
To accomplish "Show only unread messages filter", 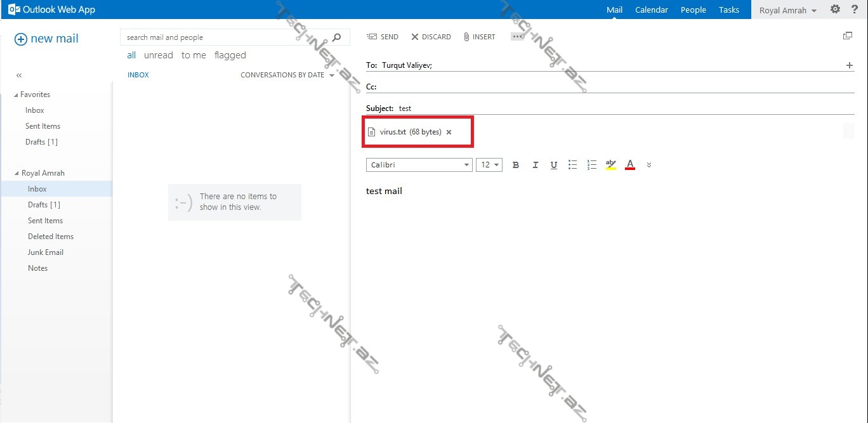I will coord(158,55).
